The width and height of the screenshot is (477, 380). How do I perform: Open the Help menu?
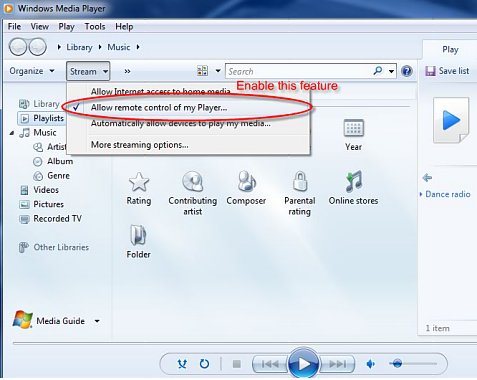(124, 26)
